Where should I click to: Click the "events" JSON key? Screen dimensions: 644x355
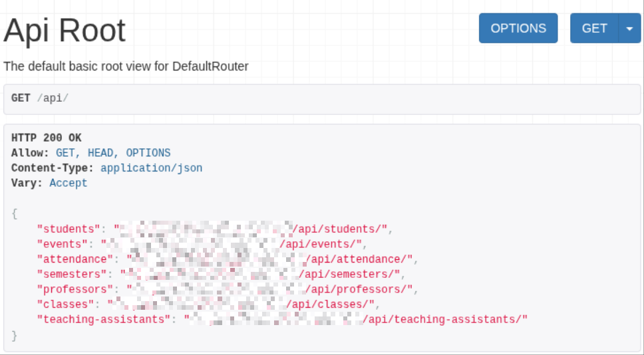click(63, 244)
